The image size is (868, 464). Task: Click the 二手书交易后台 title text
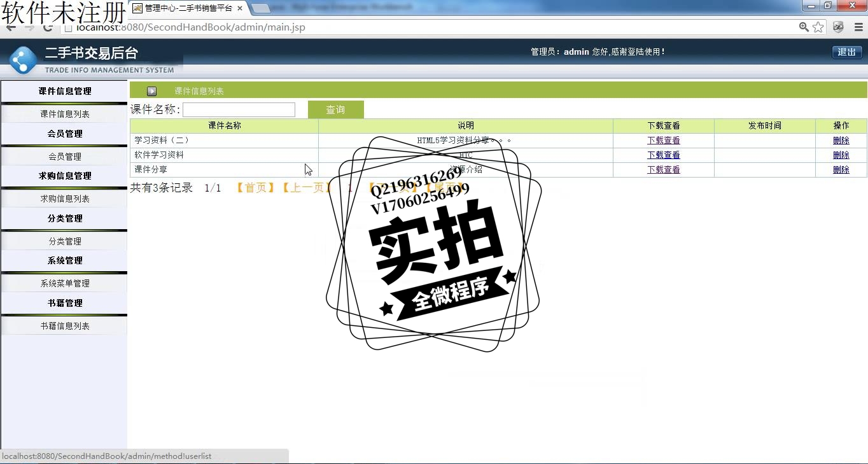(x=91, y=53)
